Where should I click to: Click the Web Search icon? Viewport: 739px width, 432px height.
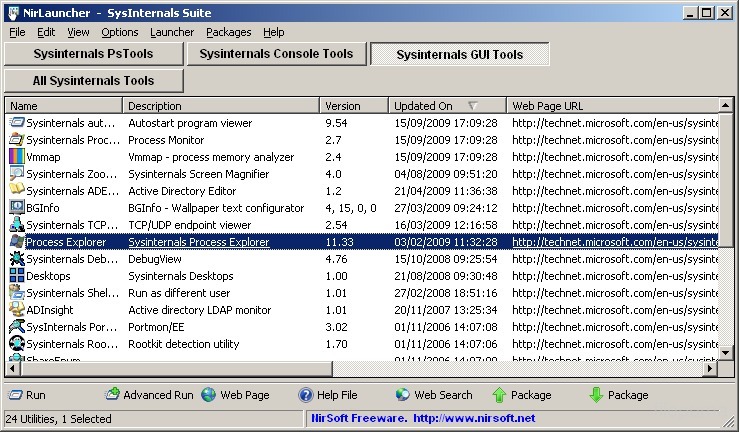tap(403, 395)
